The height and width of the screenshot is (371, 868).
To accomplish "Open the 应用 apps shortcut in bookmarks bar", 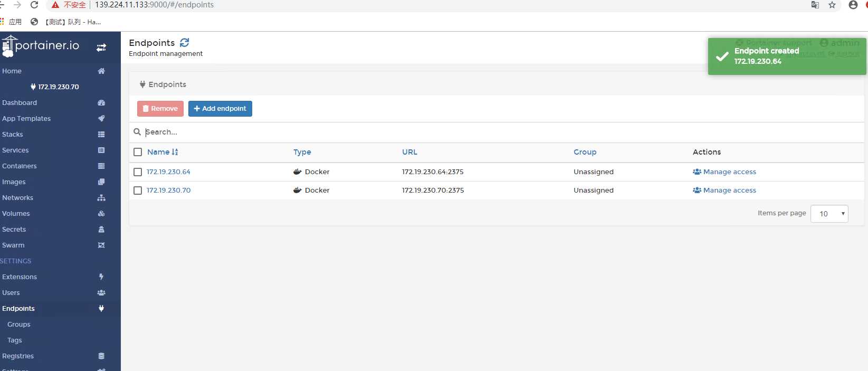I will click(x=11, y=22).
